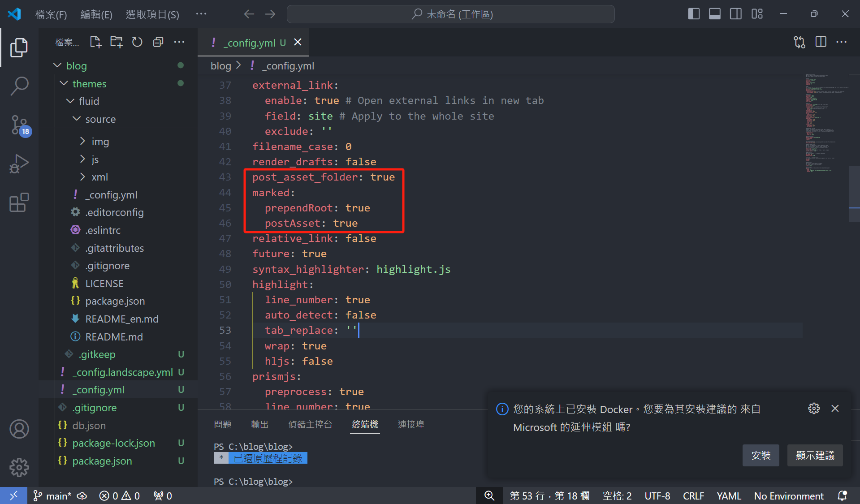Switch to the 終端機 panel tab
The height and width of the screenshot is (504, 860).
[x=365, y=424]
